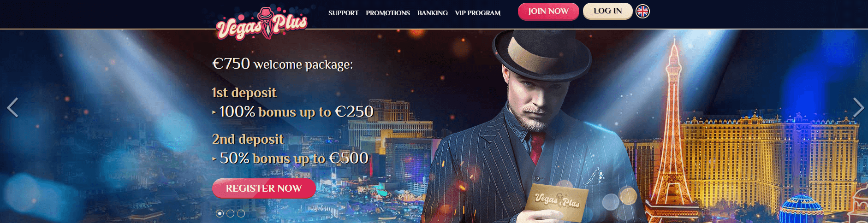Select the third carousel slide dot

(241, 213)
